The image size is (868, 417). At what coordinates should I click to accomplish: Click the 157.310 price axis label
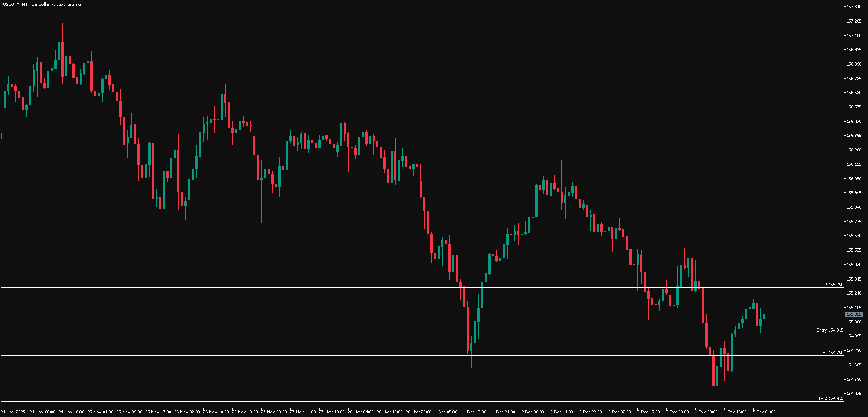854,7
